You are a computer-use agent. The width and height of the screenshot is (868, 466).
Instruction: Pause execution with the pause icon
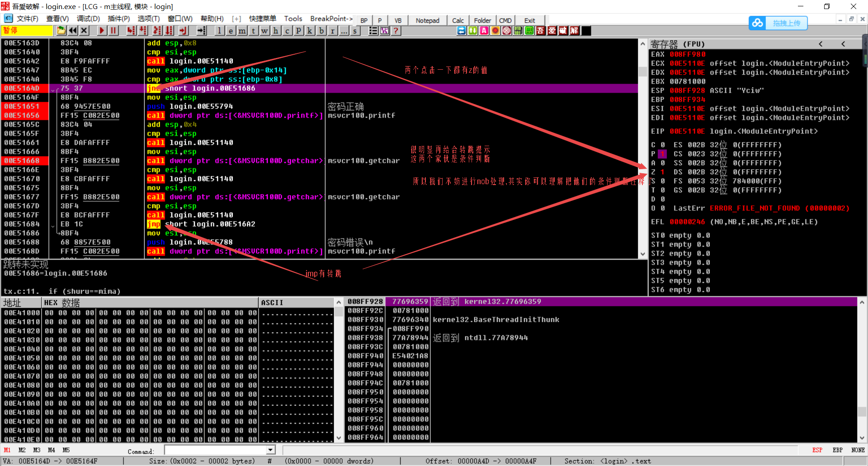click(x=113, y=31)
